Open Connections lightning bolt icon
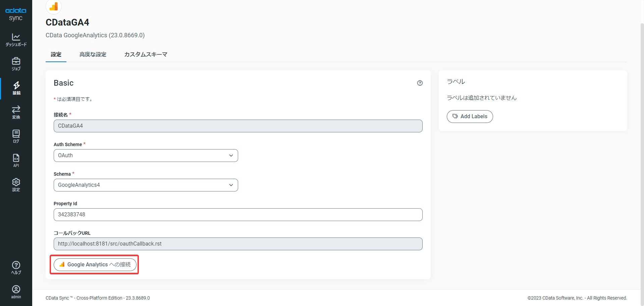The image size is (644, 306). pos(16,88)
